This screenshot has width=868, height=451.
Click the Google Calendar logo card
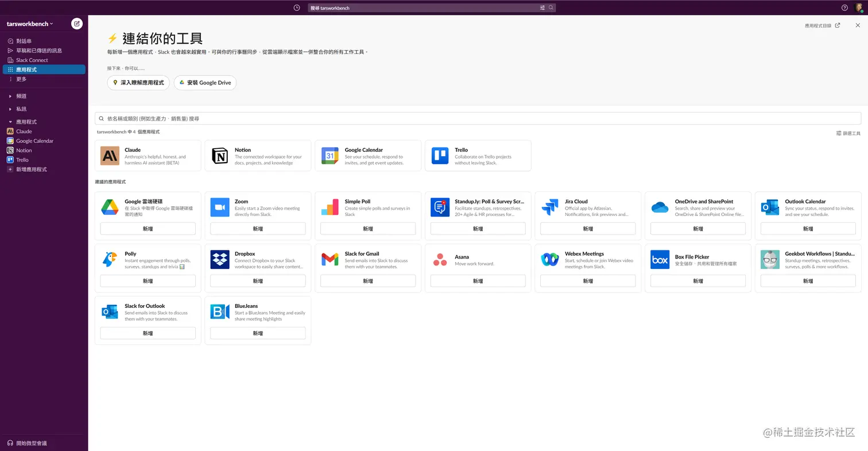click(330, 156)
